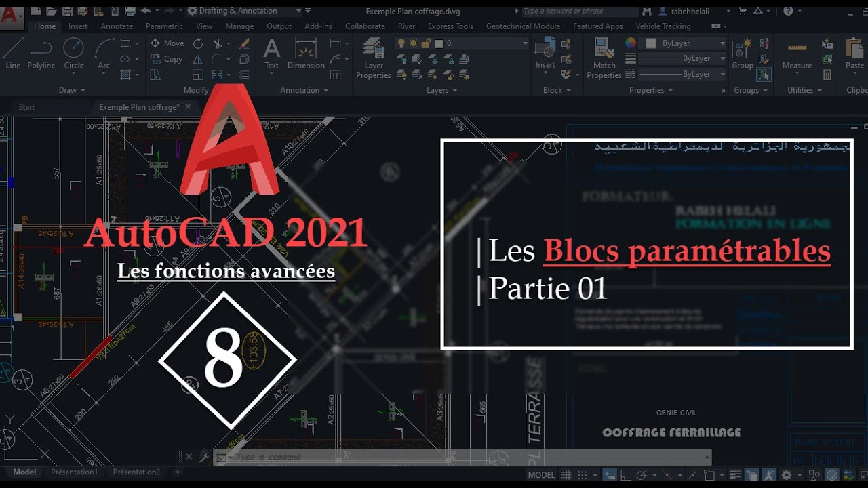Select the Line drawing tool
This screenshot has width=868, height=488.
coord(13,54)
